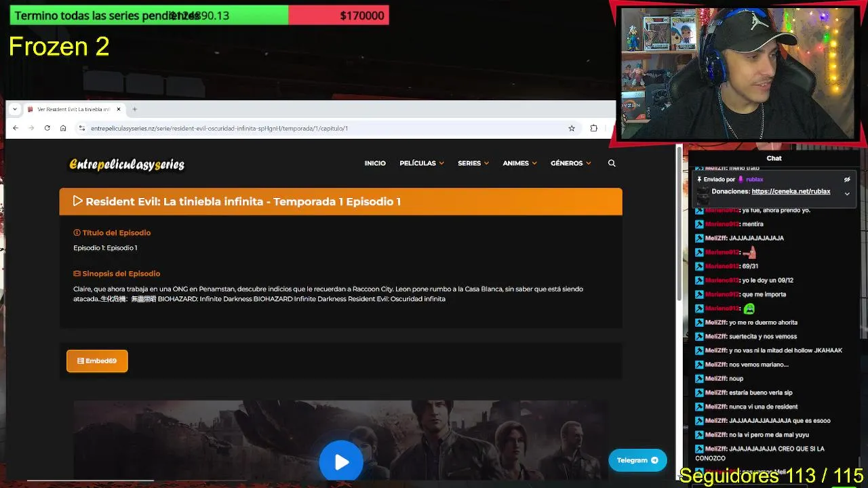Click the pointing hand emote in chat

749,253
